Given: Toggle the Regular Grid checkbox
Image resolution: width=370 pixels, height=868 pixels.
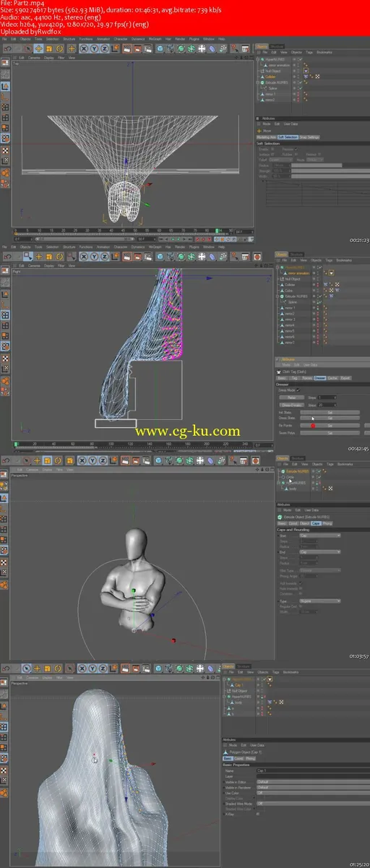Looking at the screenshot, I should (301, 606).
